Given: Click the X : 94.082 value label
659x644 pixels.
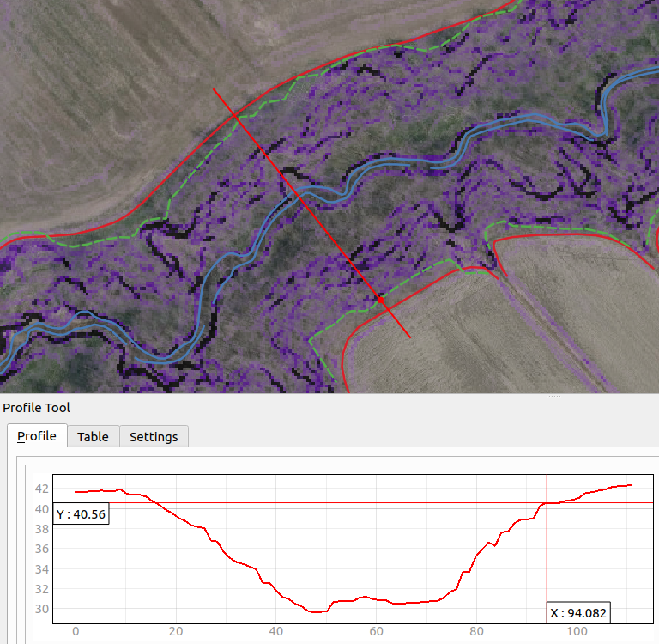Looking at the screenshot, I should [x=578, y=613].
